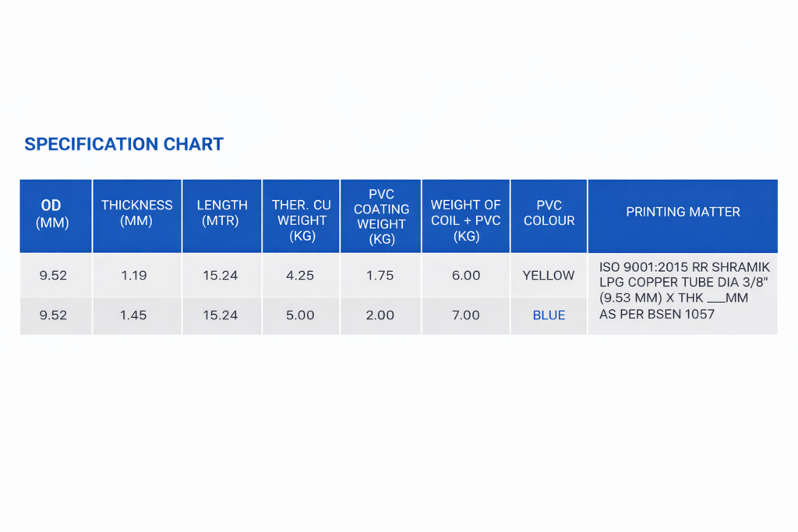Select the 6.00 total weight cell
798x532 pixels.
coord(466,276)
